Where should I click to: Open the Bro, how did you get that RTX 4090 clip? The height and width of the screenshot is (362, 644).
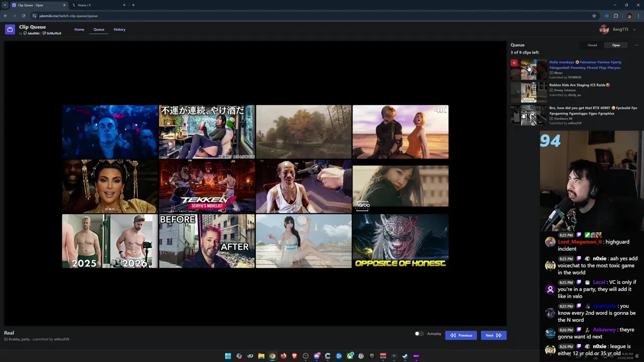click(x=593, y=111)
